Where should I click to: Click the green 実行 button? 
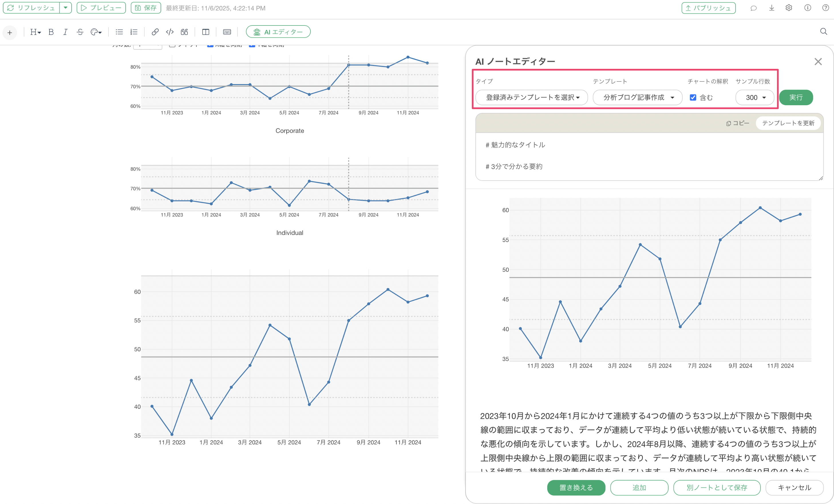[x=795, y=98]
